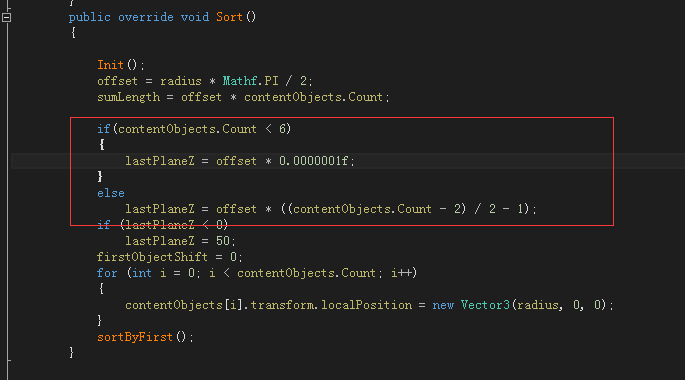The height and width of the screenshot is (380, 685).
Task: Click the value 50 assigned to lastPlaneZ
Action: click(x=223, y=241)
